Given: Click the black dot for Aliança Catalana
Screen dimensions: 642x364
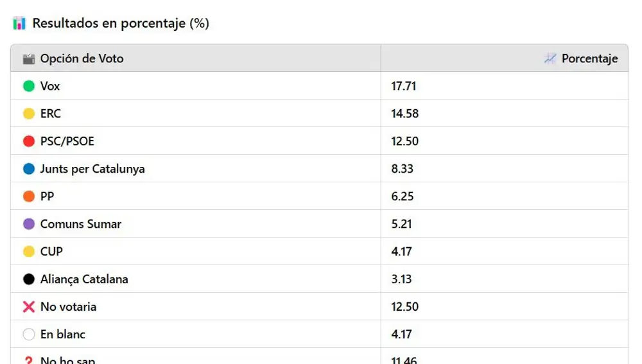Looking at the screenshot, I should (29, 279).
